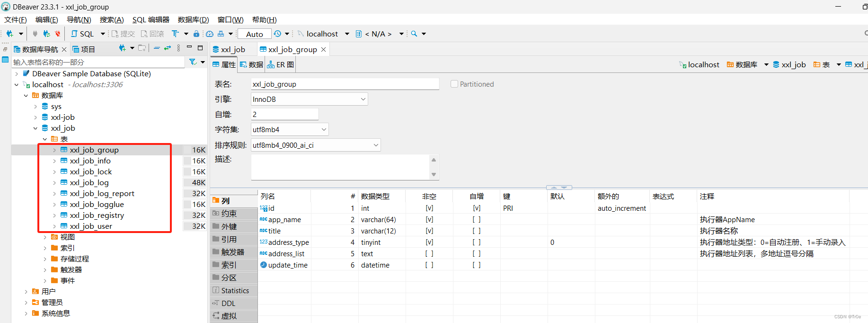868x323 pixels.
Task: Click the 描述 description scroll-down arrow
Action: coord(434,174)
